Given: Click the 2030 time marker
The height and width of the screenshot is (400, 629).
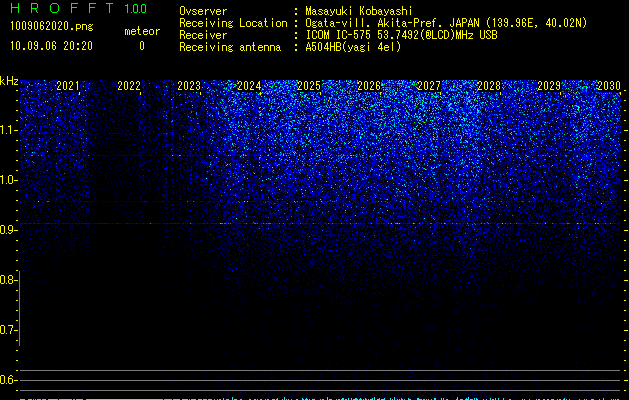Looking at the screenshot, I should click(x=609, y=86).
